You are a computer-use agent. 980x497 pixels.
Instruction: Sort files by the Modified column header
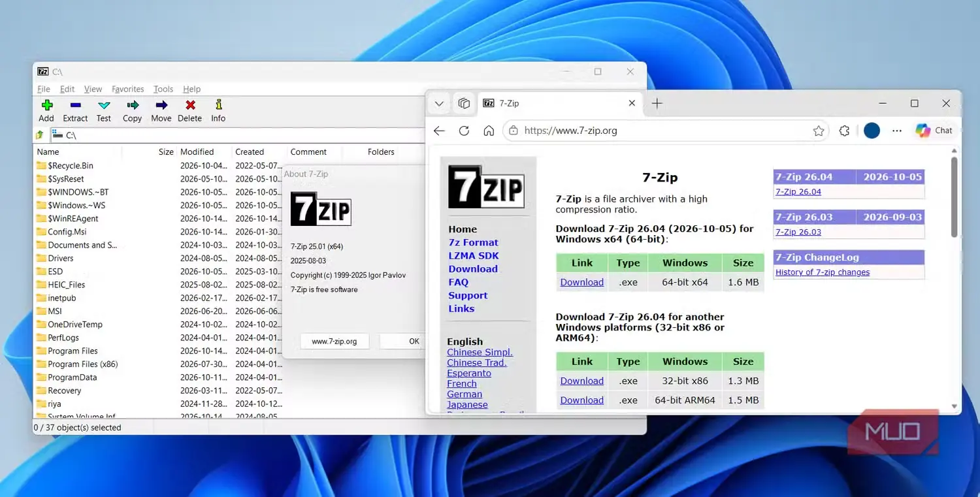[x=197, y=152]
